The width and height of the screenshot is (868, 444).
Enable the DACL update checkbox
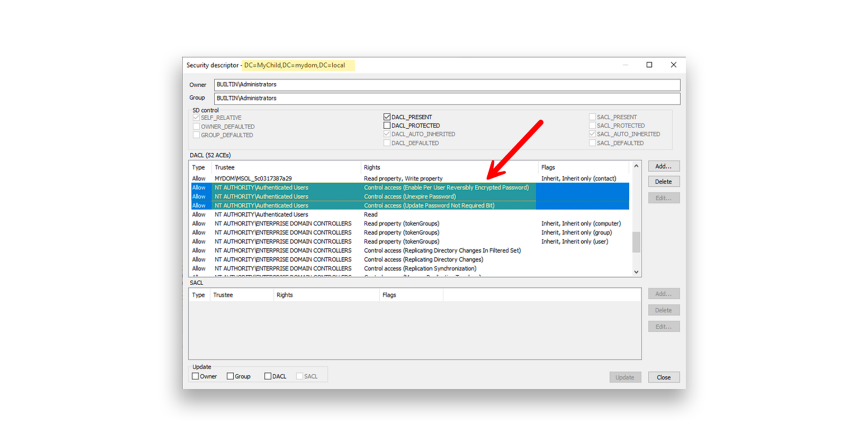[x=267, y=376]
